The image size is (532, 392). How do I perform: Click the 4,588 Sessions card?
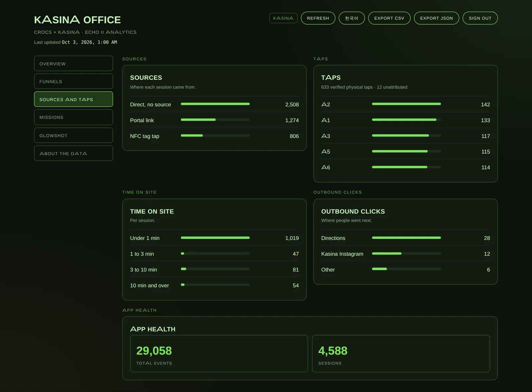coord(401,354)
